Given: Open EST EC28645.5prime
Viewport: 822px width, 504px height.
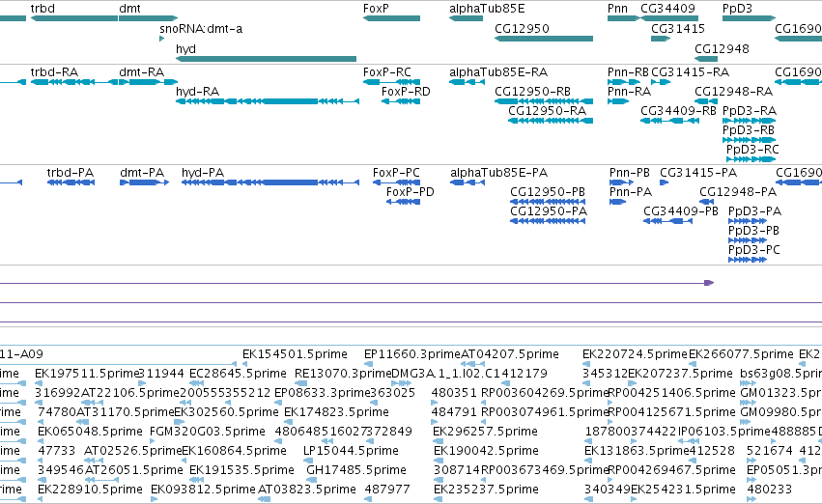Looking at the screenshot, I should coord(238,374).
